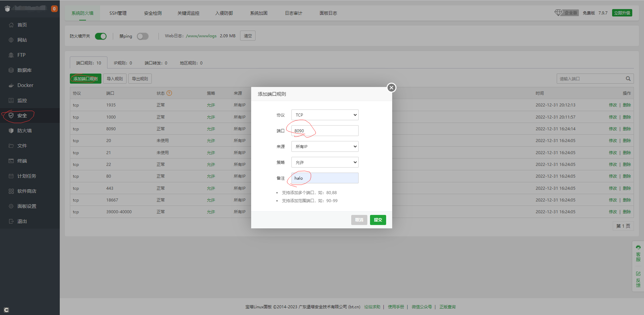Click the search magnifier icon in the port search box

tap(628, 79)
